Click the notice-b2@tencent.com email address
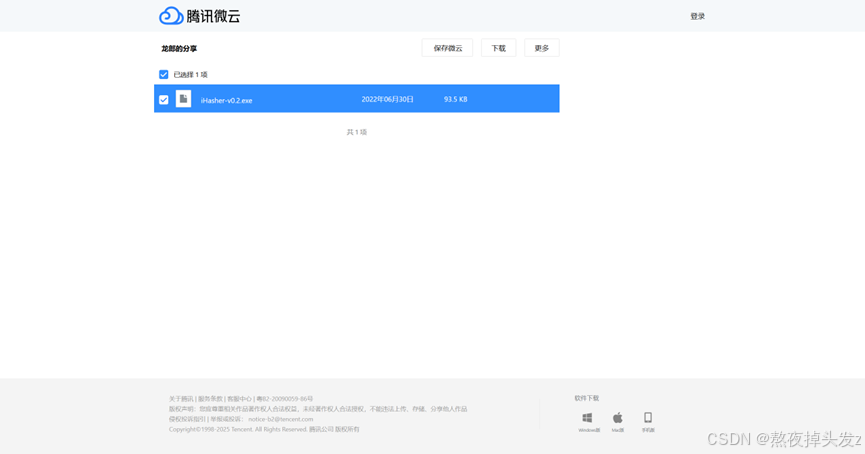This screenshot has height=454, width=865. tap(280, 419)
